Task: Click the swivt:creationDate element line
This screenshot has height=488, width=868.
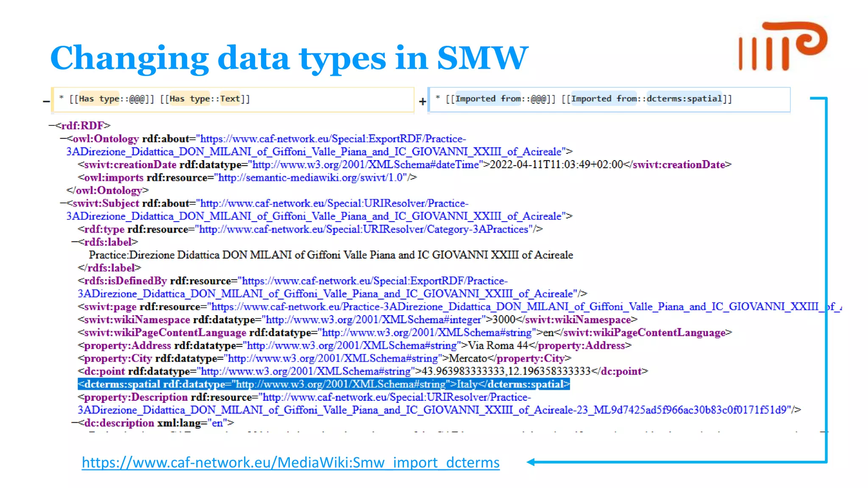Action: coord(405,164)
